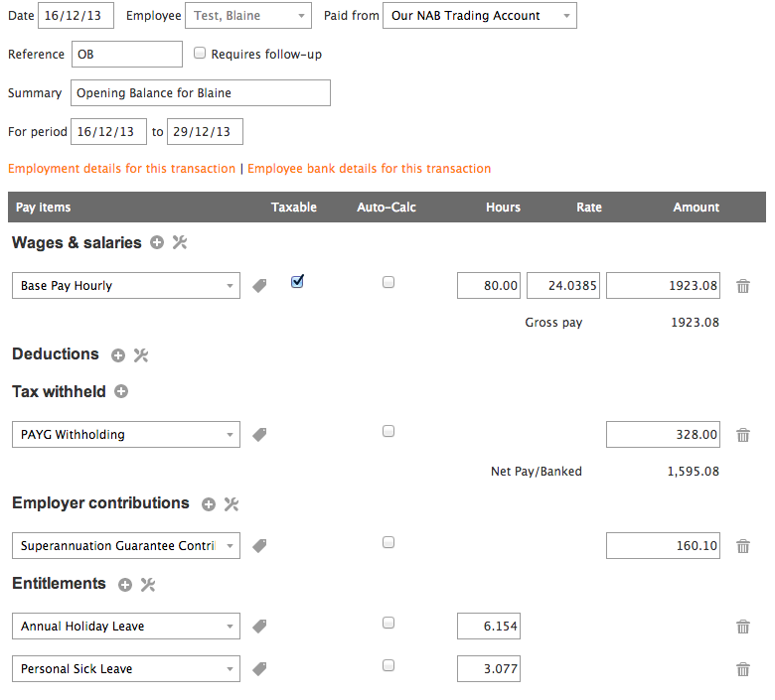Click the Base Pay amount field 1923.08

(664, 286)
